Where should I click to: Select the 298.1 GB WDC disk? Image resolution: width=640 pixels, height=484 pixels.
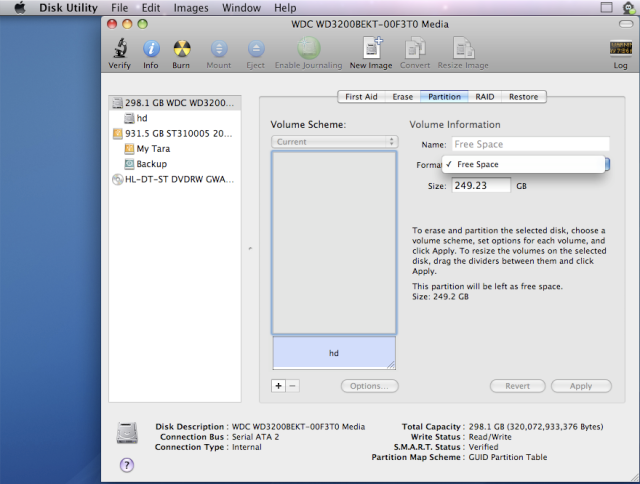(x=175, y=103)
